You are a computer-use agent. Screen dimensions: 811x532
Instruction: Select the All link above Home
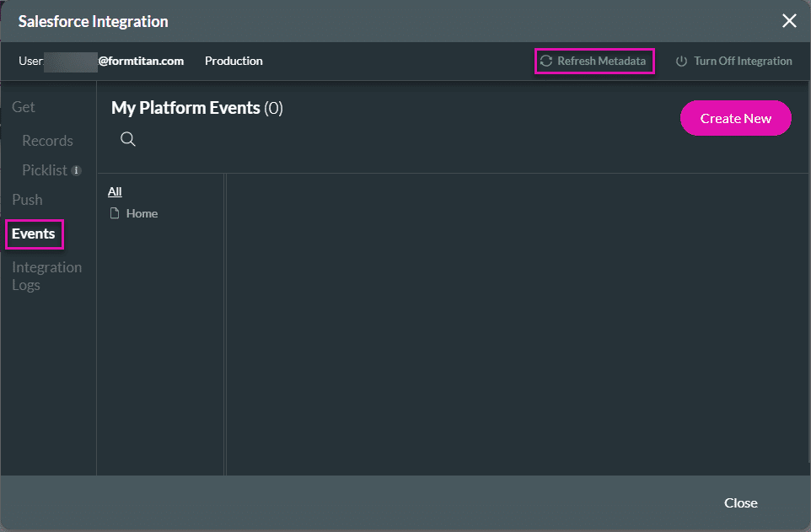point(114,191)
